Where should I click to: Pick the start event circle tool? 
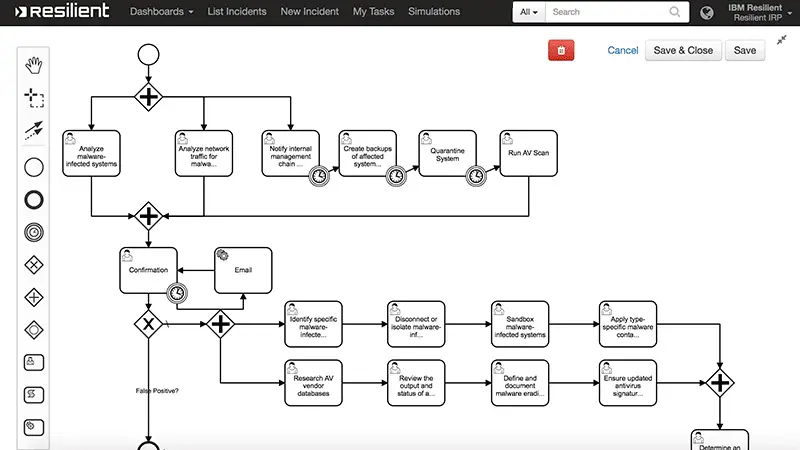(34, 167)
